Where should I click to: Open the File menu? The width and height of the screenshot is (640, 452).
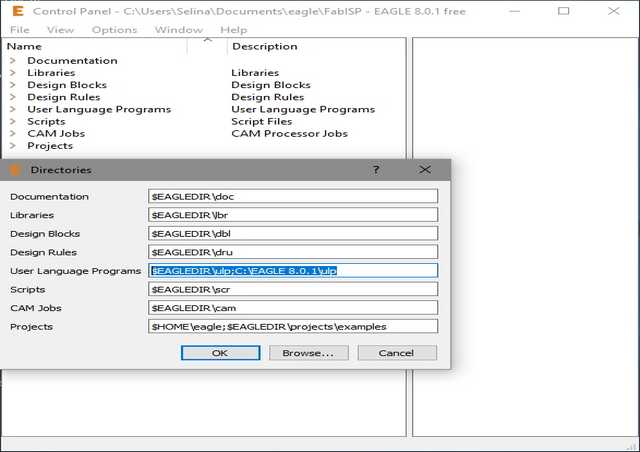pyautogui.click(x=20, y=30)
